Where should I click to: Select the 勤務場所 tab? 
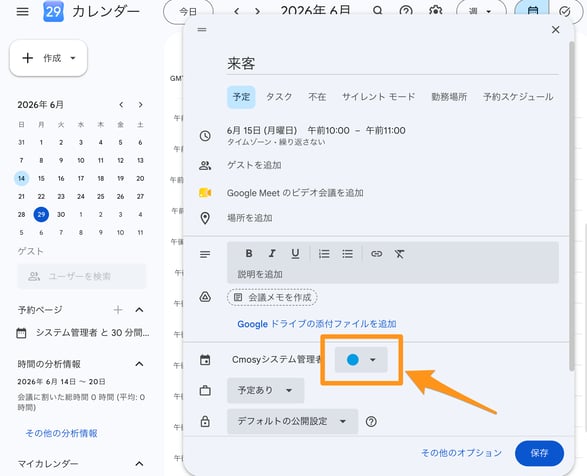tap(449, 97)
